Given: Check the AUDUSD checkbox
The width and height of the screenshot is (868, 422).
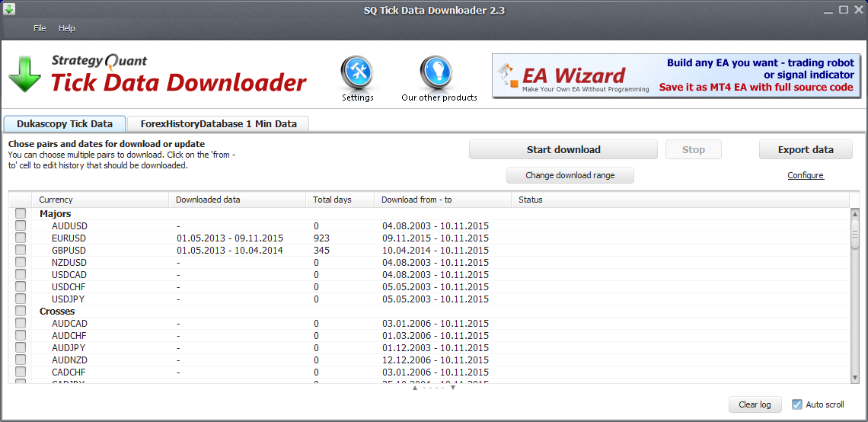Looking at the screenshot, I should point(21,226).
